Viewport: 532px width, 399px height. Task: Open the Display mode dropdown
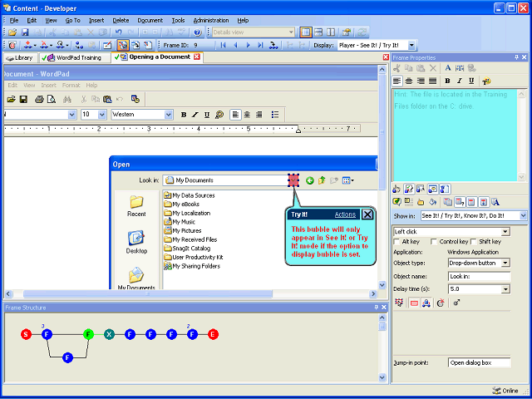point(411,45)
